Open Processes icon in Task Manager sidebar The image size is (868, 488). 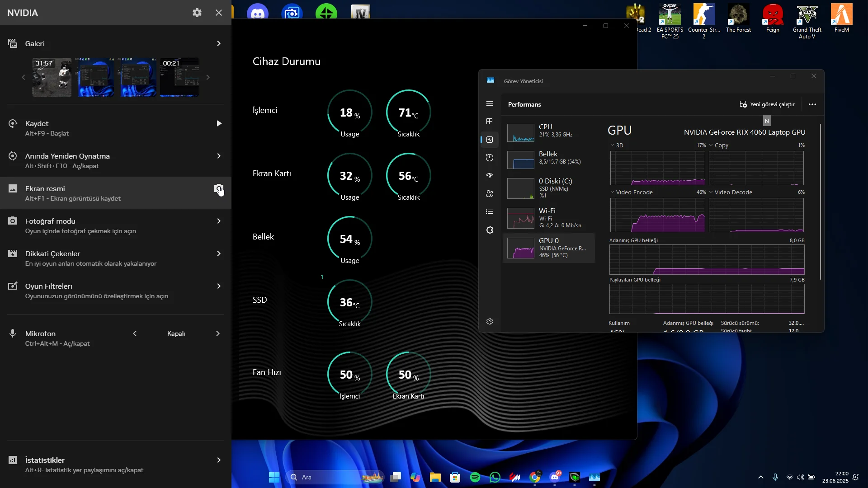pos(490,122)
